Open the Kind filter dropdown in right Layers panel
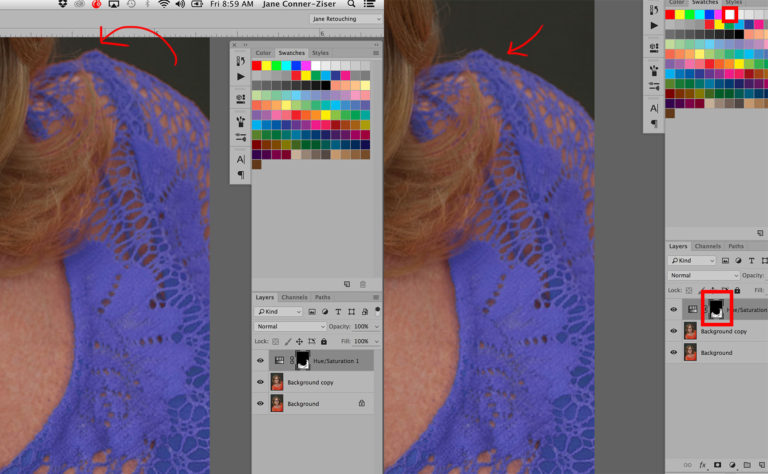The width and height of the screenshot is (768, 474). click(x=692, y=261)
